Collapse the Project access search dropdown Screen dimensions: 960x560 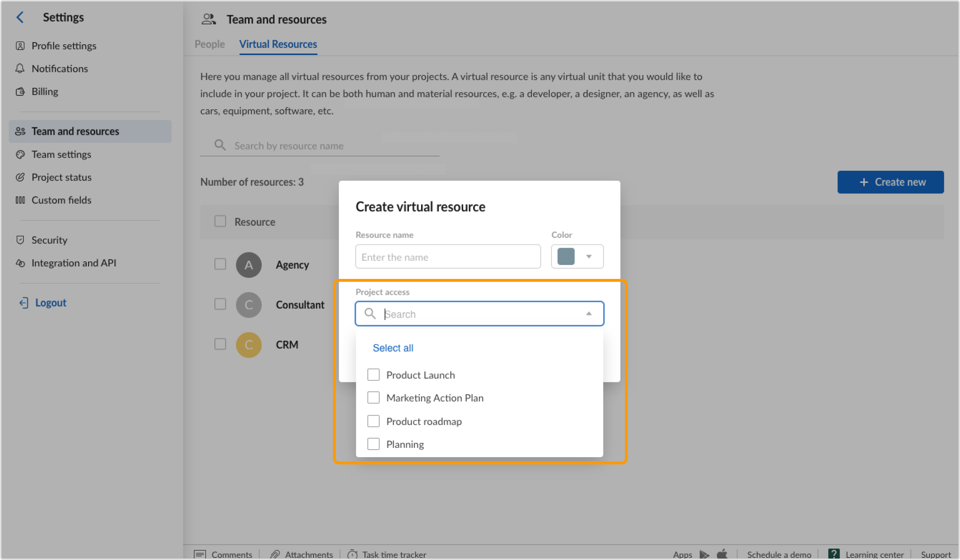click(589, 313)
